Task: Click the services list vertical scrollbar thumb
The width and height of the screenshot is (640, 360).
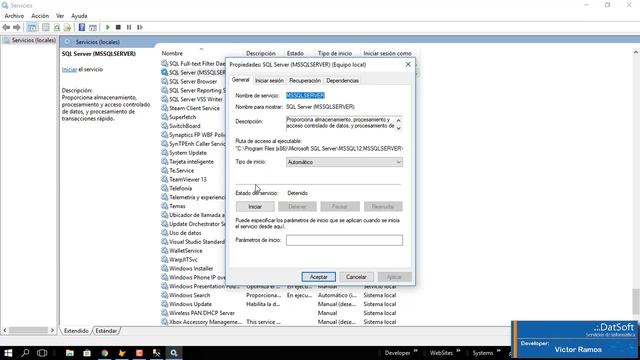Action: coord(636,301)
